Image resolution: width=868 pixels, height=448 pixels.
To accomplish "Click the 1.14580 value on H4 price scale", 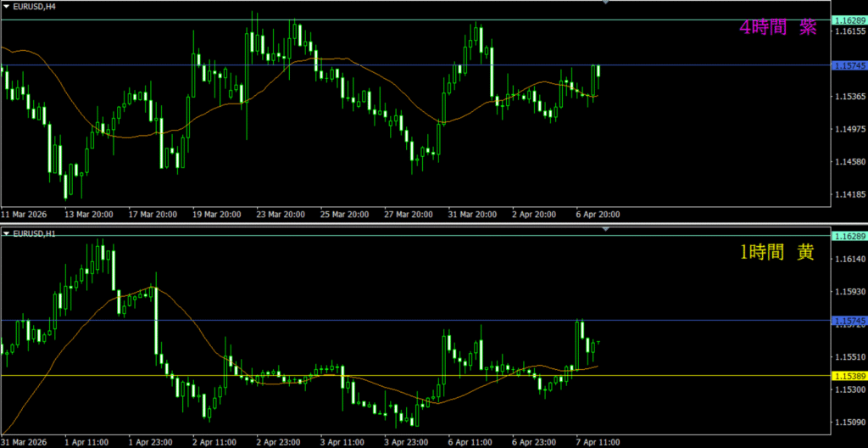I will click(x=848, y=161).
